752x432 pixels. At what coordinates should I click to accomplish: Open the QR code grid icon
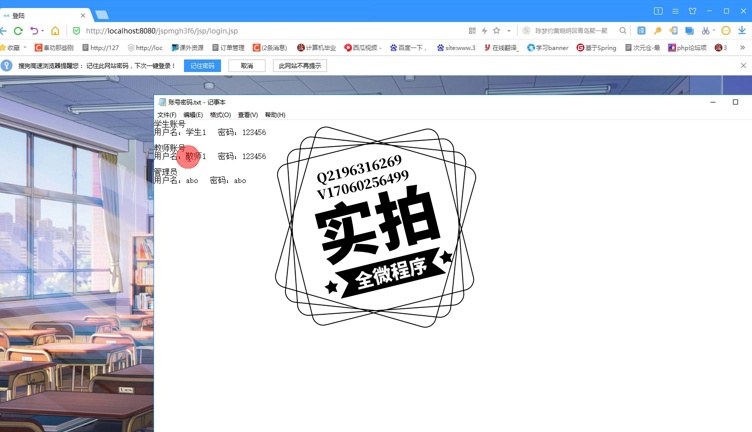472,31
